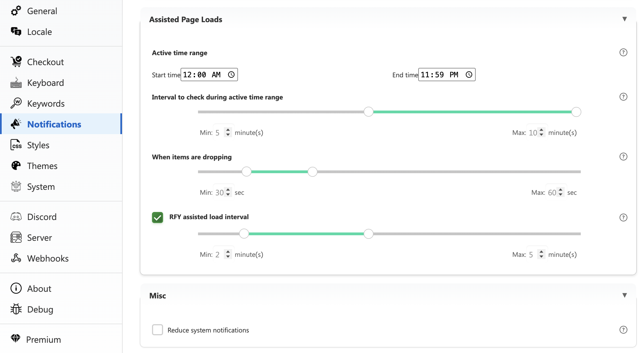Open the Server settings page
This screenshot has width=644, height=353.
tap(39, 237)
